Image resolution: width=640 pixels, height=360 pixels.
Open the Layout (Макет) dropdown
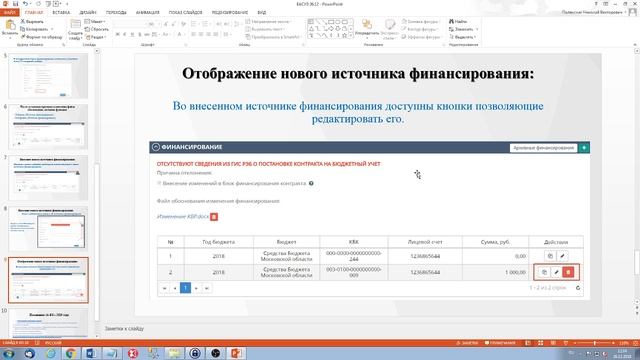(95, 22)
